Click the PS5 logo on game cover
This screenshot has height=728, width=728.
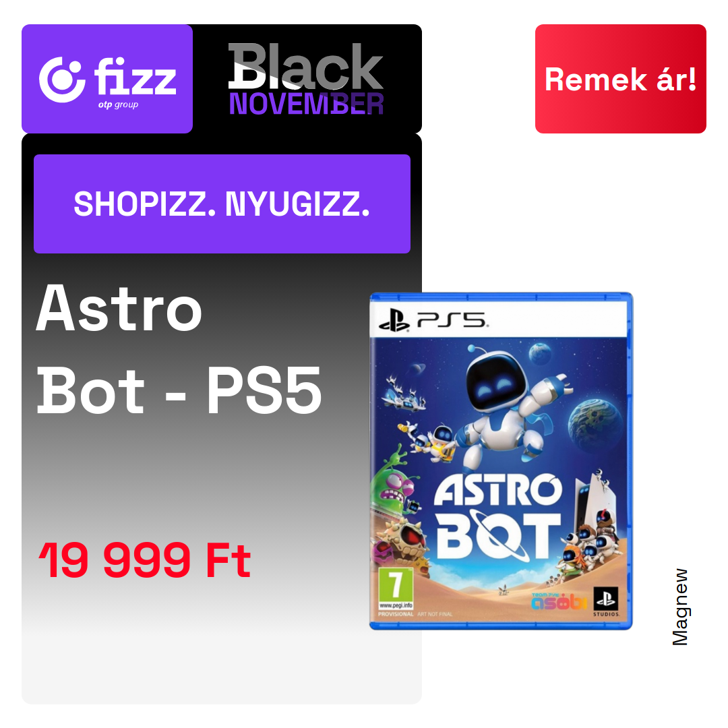(432, 320)
